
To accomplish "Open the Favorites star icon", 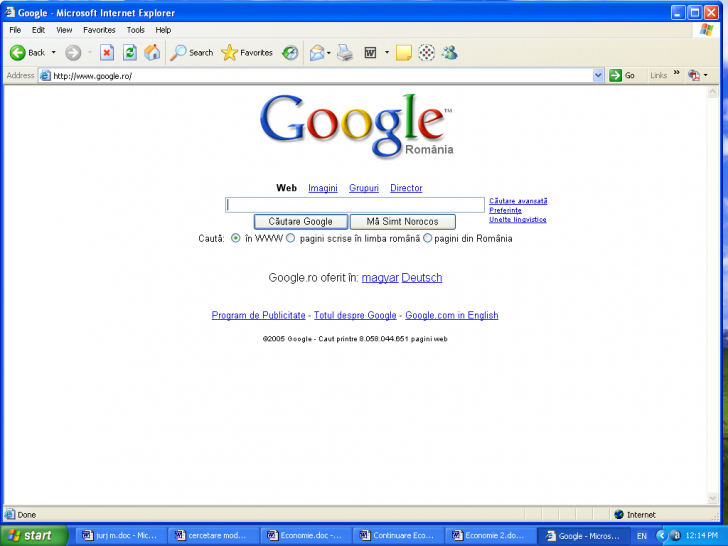I will click(229, 53).
